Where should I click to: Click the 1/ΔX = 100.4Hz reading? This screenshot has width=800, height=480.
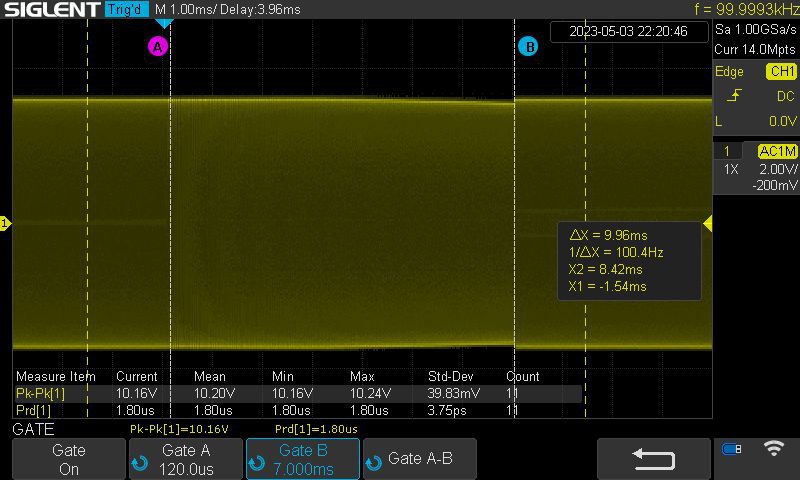pyautogui.click(x=616, y=252)
